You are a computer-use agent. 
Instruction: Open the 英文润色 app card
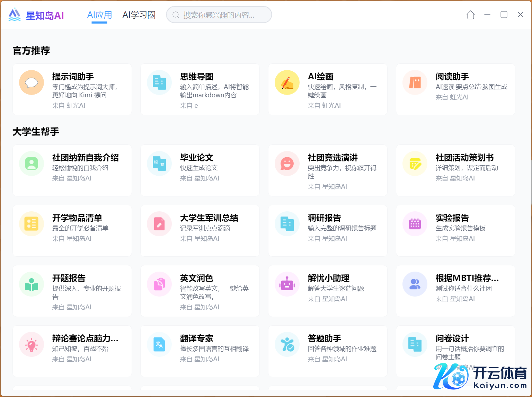(x=200, y=291)
